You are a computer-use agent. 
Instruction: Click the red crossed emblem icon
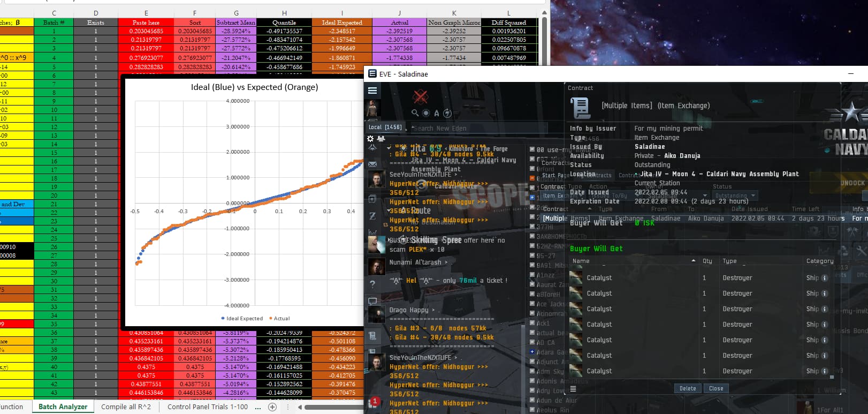pos(421,97)
